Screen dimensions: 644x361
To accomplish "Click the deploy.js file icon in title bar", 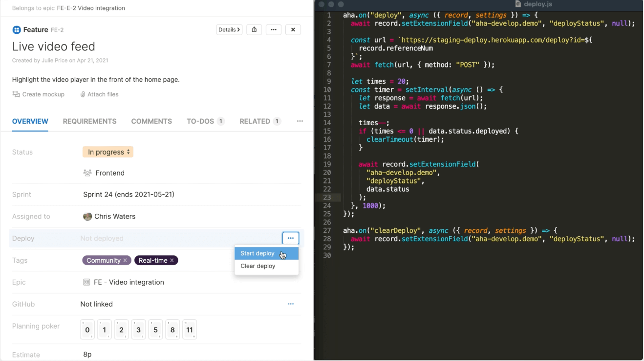I will coord(518,4).
